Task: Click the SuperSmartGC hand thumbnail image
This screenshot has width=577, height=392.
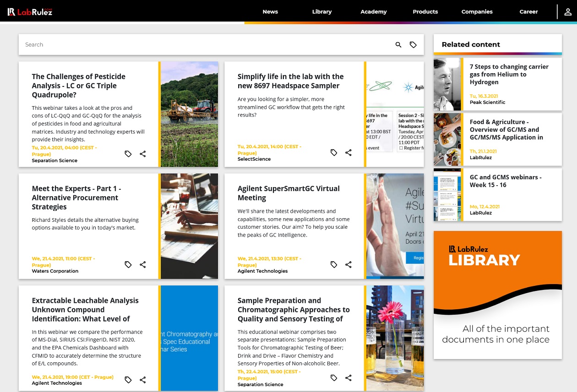Action: 395,226
